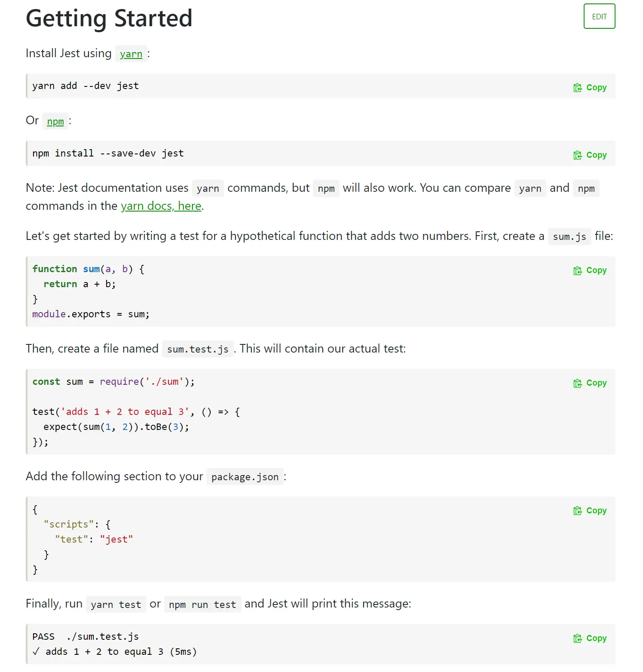Image resolution: width=643 pixels, height=672 pixels.
Task: Copy the yarn add --dev jest command
Action: (x=590, y=88)
